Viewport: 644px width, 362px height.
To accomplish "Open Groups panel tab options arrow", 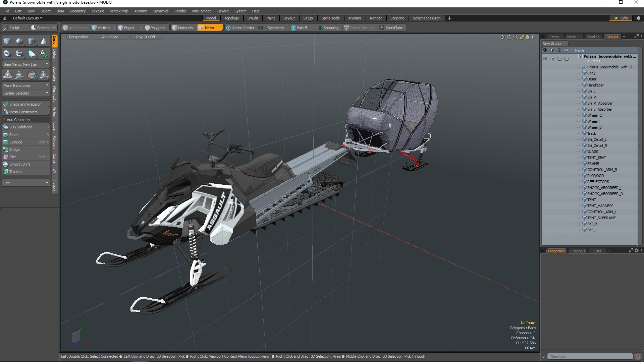I will coord(624,37).
